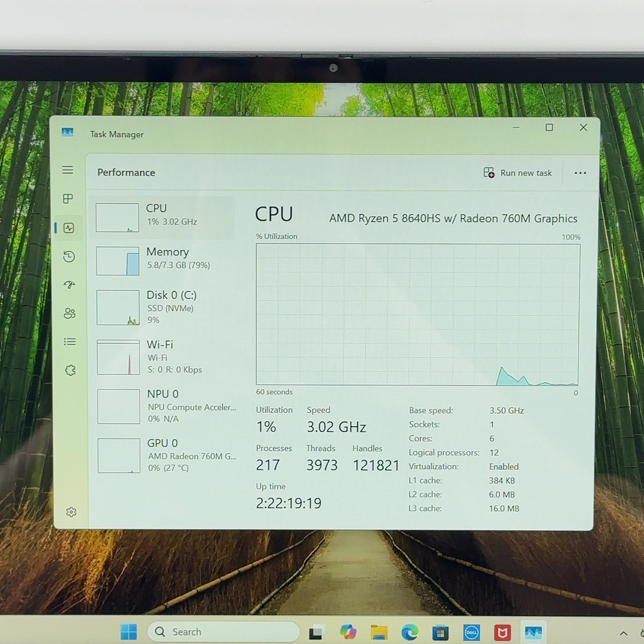Select the NPU 0 entry
This screenshot has width=644, height=644.
(x=166, y=406)
